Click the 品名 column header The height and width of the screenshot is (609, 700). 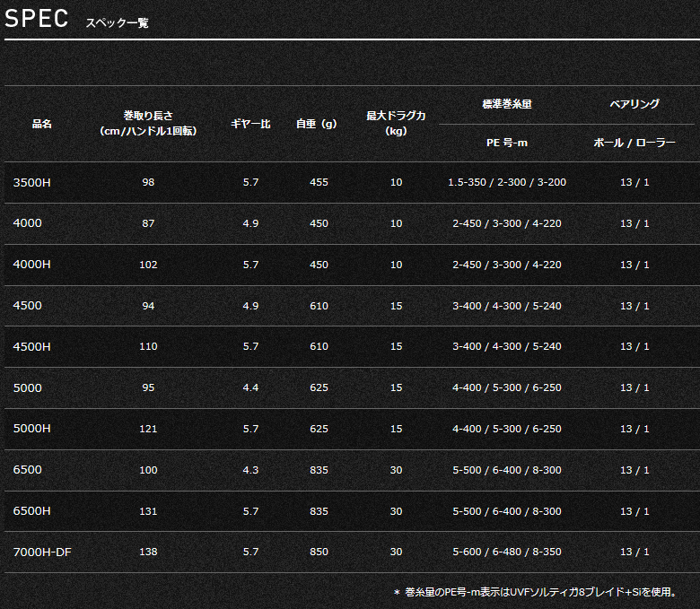click(42, 124)
